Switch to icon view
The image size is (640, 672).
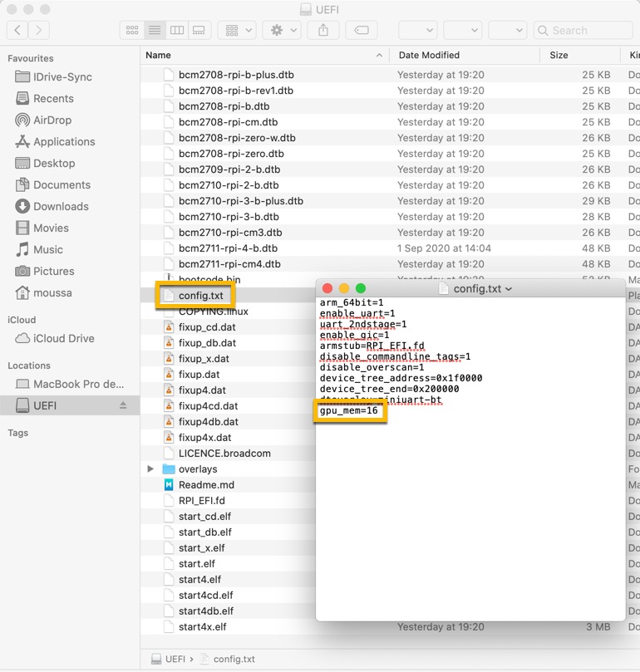(132, 30)
